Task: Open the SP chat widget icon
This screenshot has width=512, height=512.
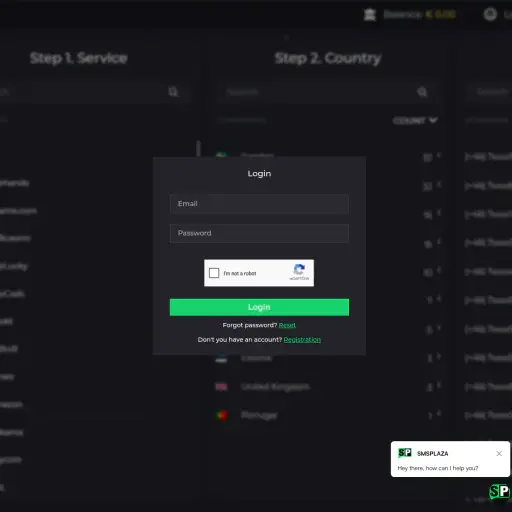Action: 499,491
